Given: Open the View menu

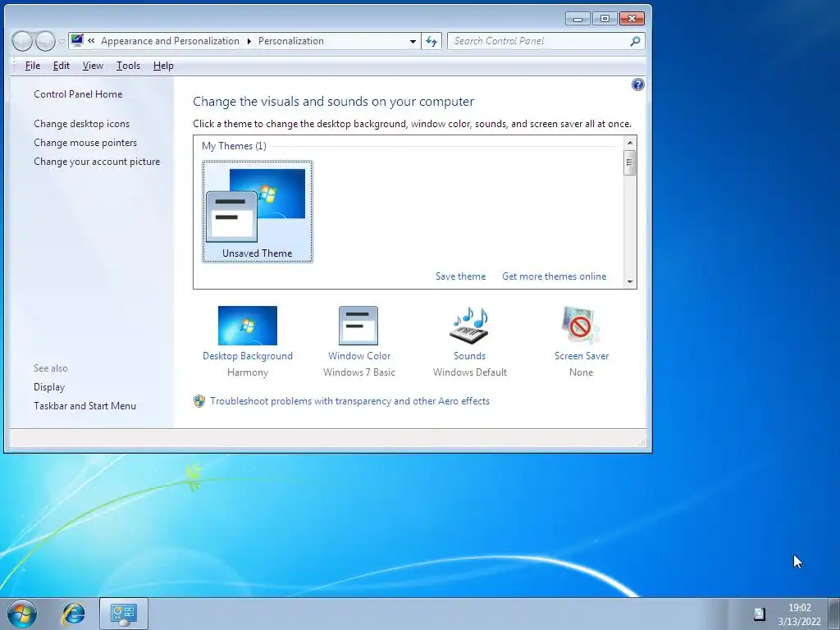Looking at the screenshot, I should click(x=93, y=66).
